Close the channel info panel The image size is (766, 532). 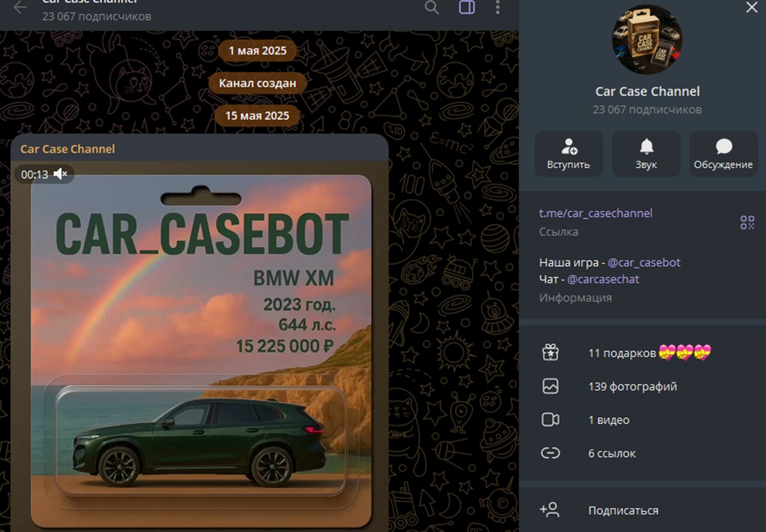[x=751, y=7]
